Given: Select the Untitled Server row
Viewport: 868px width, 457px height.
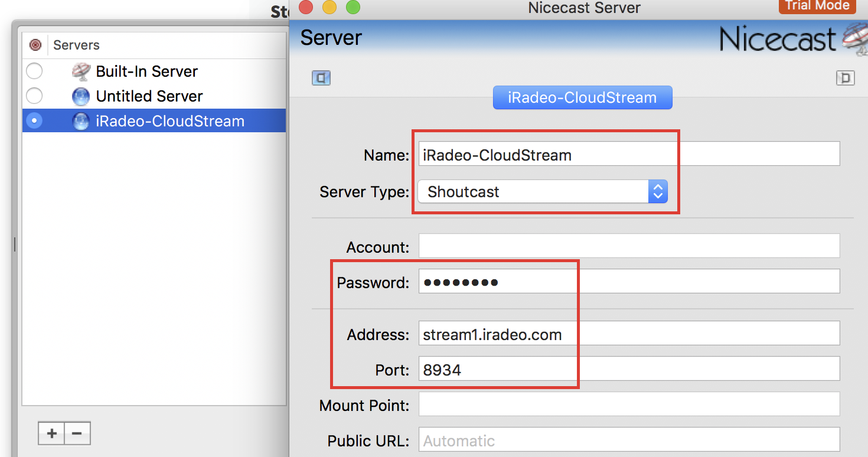Looking at the screenshot, I should [x=154, y=96].
